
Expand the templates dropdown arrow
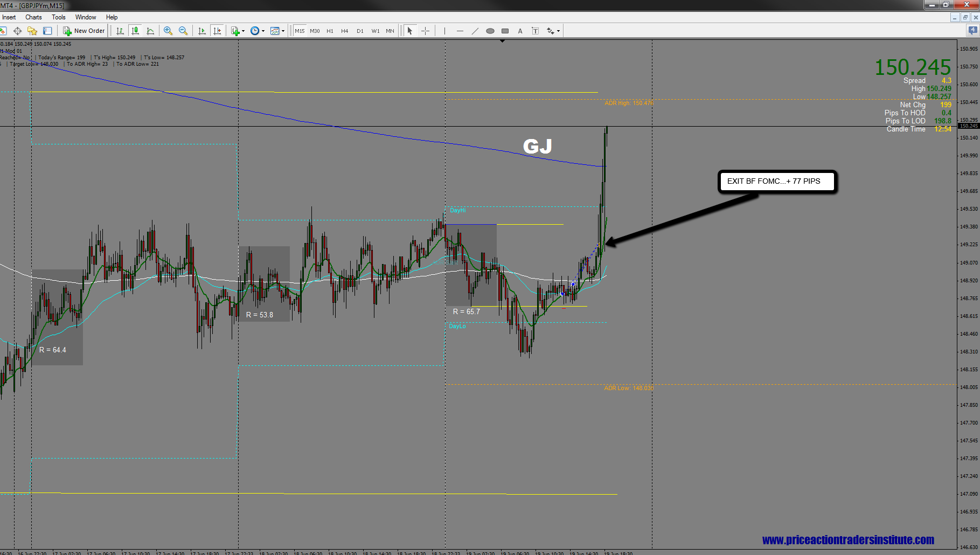pyautogui.click(x=283, y=31)
